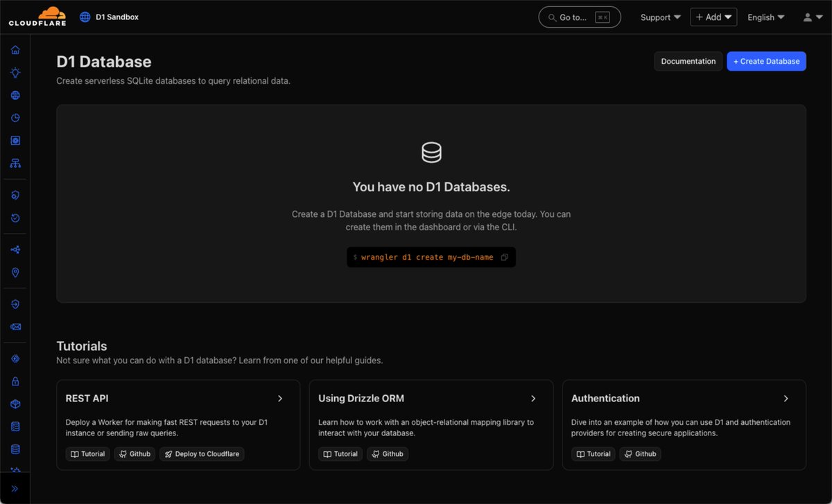
Task: Click the envelope email sidebar icon
Action: (15, 327)
